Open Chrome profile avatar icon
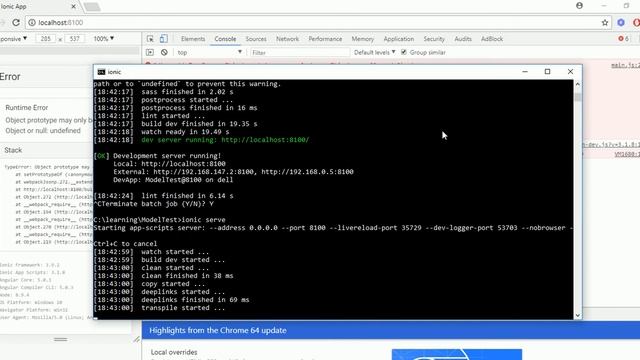 tap(579, 6)
